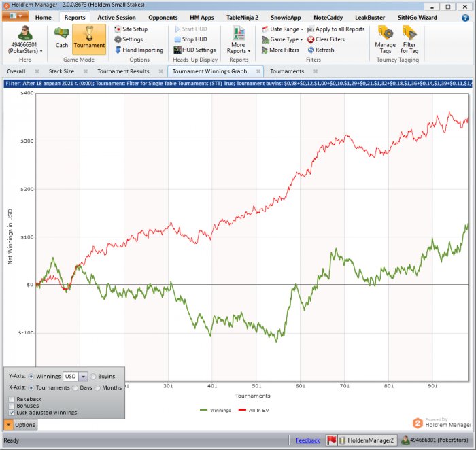Open the Settings gear option
This screenshot has width=476, height=450.
point(129,39)
